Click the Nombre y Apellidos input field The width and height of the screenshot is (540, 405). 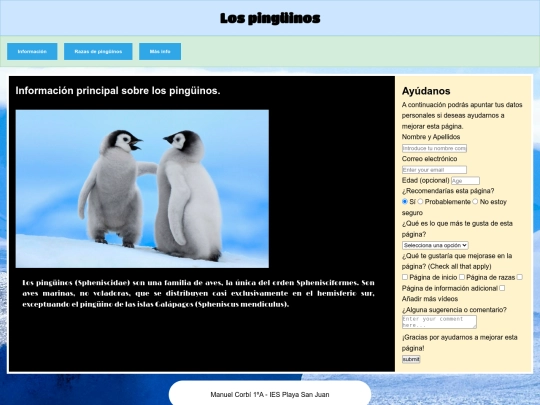434,148
